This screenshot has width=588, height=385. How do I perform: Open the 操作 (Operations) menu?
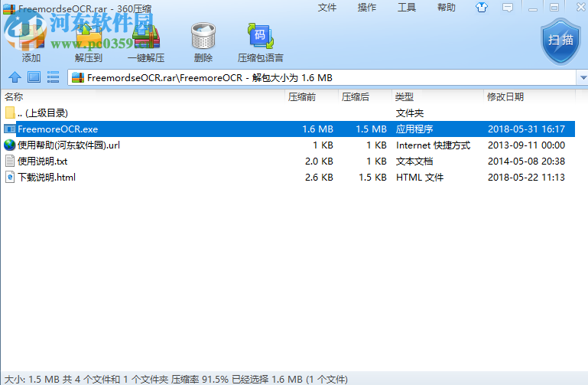click(x=367, y=8)
